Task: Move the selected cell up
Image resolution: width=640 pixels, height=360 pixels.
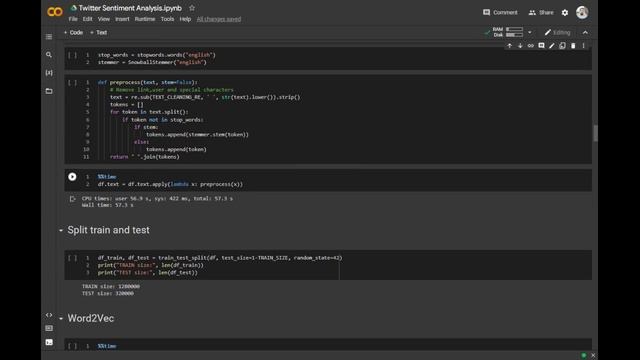Action: [x=509, y=46]
